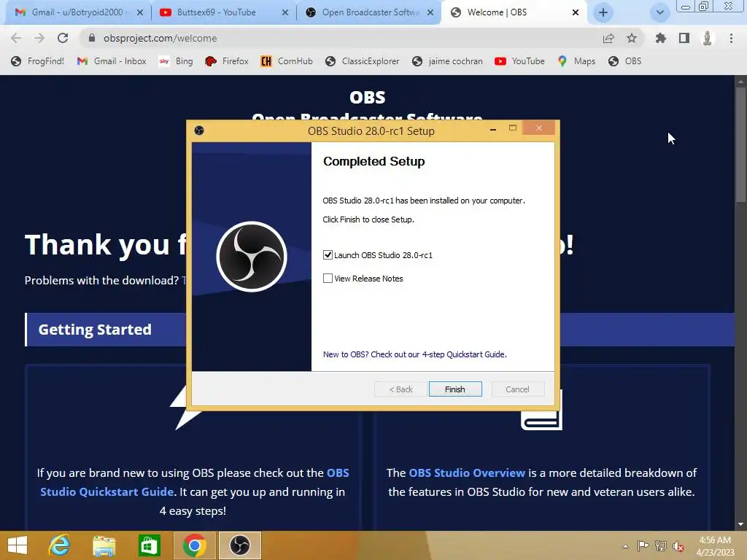Enable View Release Notes checkbox
Image resolution: width=747 pixels, height=560 pixels.
pos(328,278)
